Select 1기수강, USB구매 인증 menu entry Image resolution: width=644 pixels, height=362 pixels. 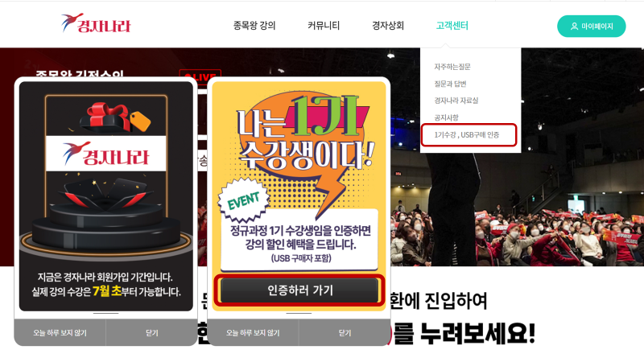(469, 134)
